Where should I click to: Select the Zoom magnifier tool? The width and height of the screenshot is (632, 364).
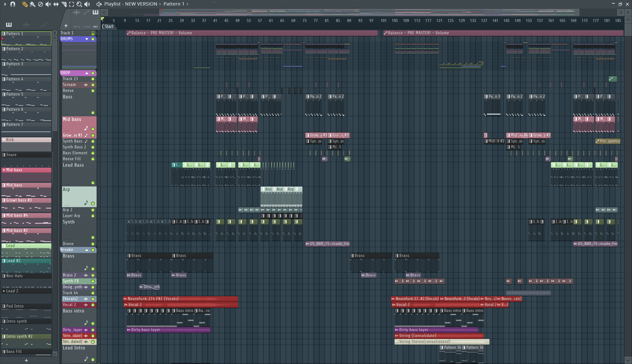[x=79, y=4]
